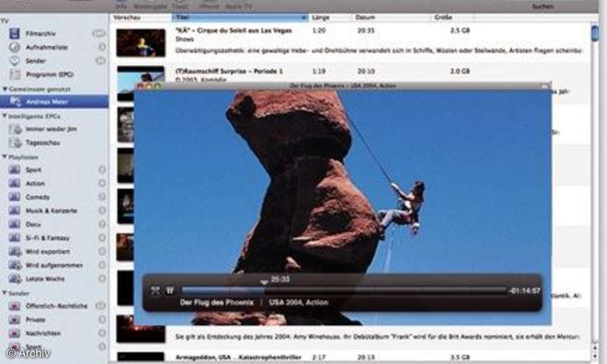Sort recordings by Vorschau column
This screenshot has width=607, height=364.
click(141, 18)
